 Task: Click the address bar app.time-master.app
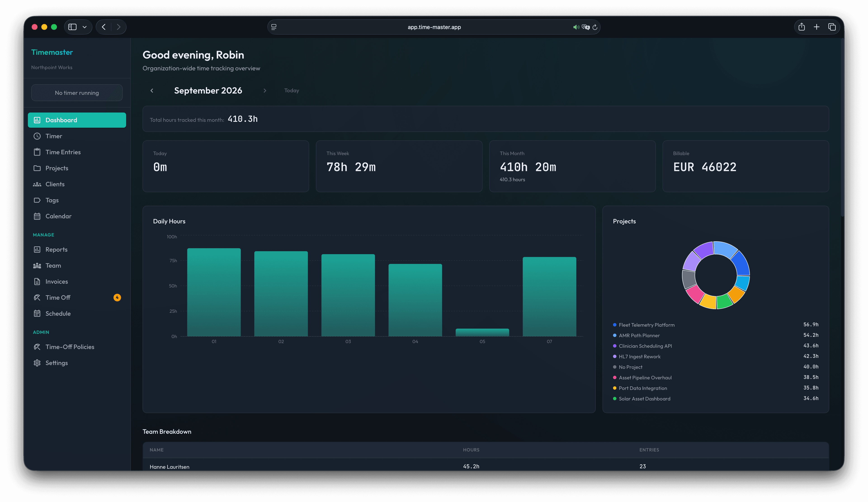pyautogui.click(x=434, y=27)
